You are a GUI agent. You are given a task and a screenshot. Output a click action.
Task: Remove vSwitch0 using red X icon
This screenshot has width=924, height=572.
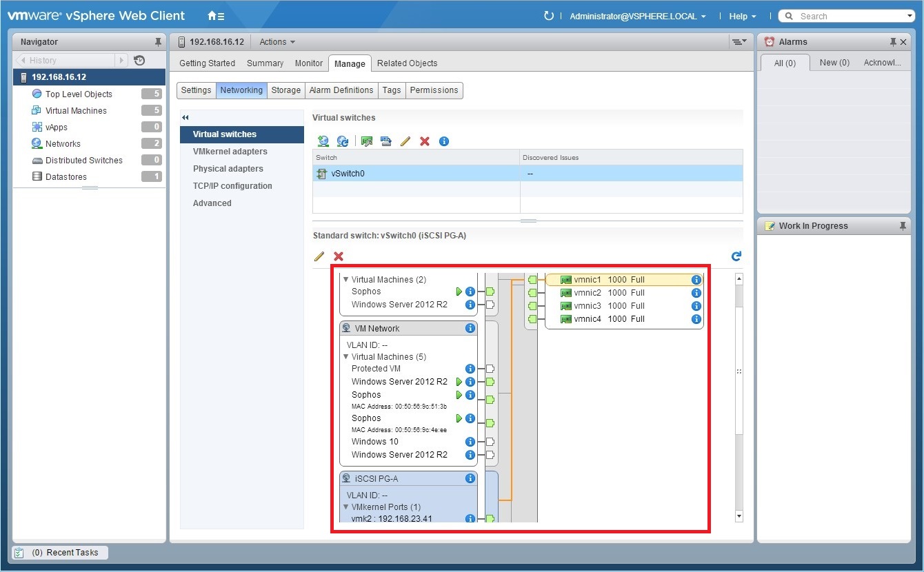[x=338, y=256]
